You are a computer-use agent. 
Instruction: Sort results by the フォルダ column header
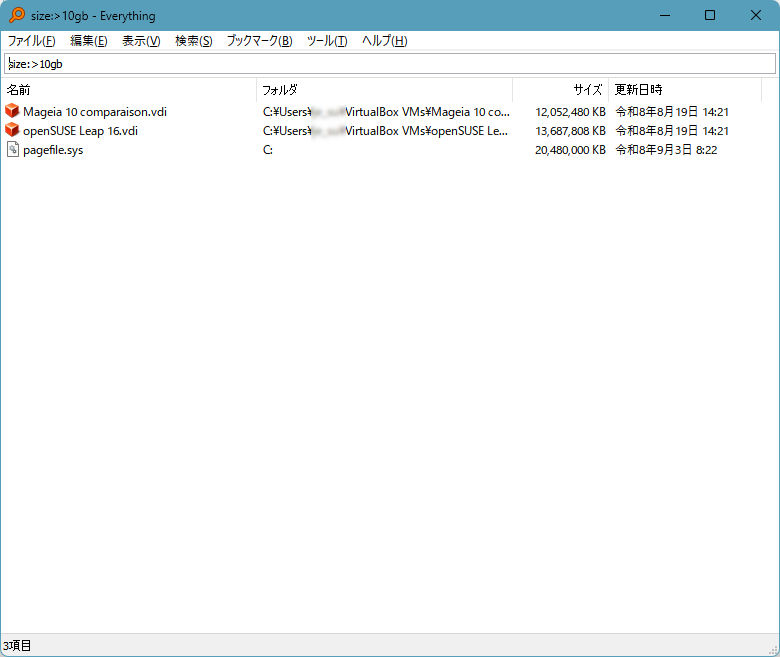385,90
